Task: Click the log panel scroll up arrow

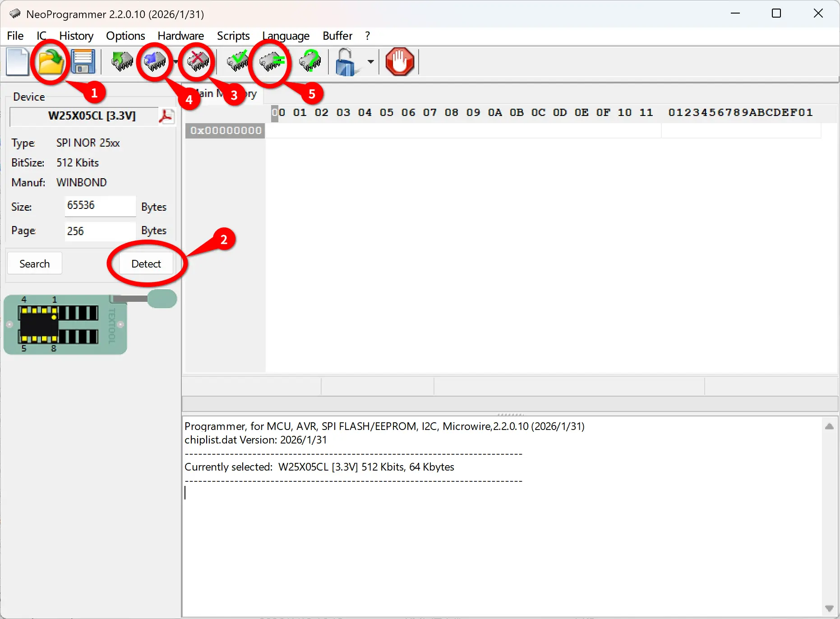Action: [x=829, y=426]
